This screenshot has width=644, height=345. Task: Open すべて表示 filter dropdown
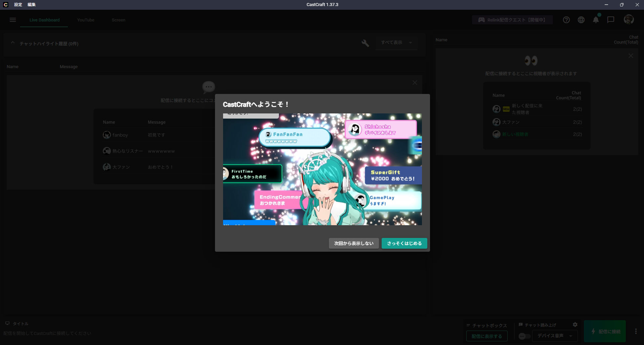396,43
